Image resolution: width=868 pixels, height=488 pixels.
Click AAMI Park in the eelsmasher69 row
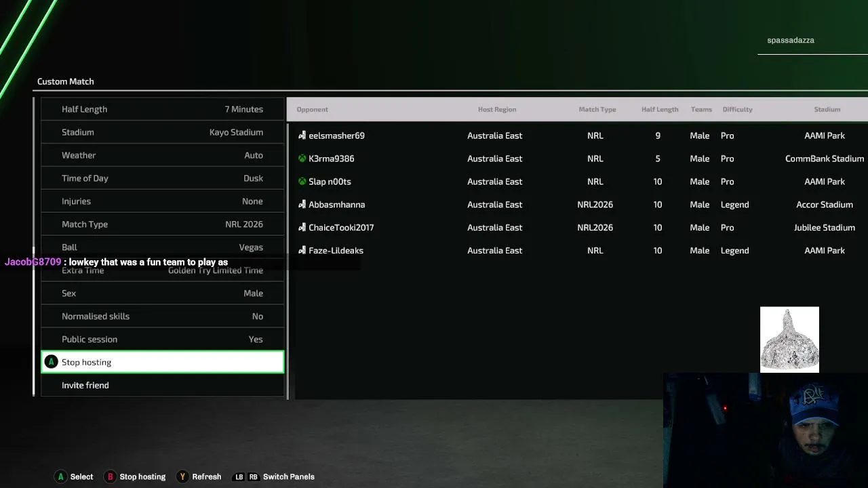coord(825,136)
